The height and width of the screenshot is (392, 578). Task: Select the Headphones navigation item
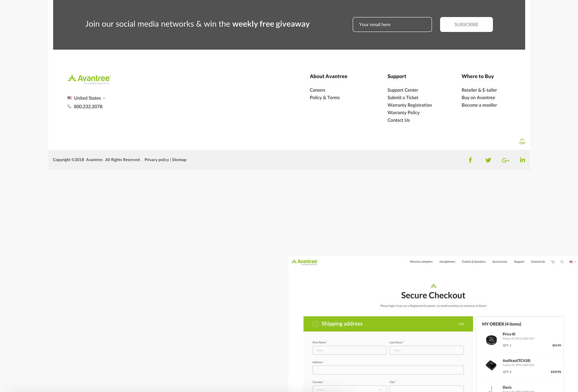point(447,262)
